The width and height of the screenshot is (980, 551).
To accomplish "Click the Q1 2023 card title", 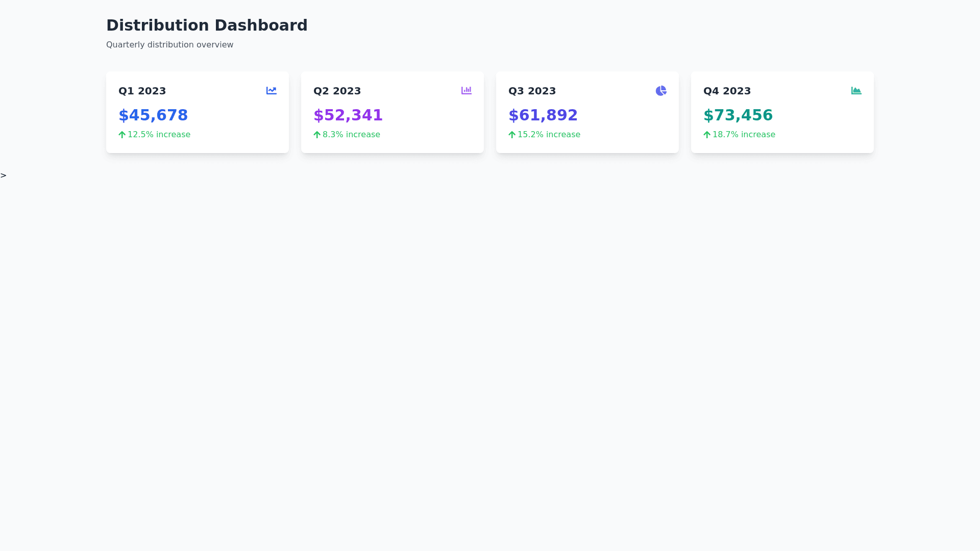I will click(x=142, y=91).
